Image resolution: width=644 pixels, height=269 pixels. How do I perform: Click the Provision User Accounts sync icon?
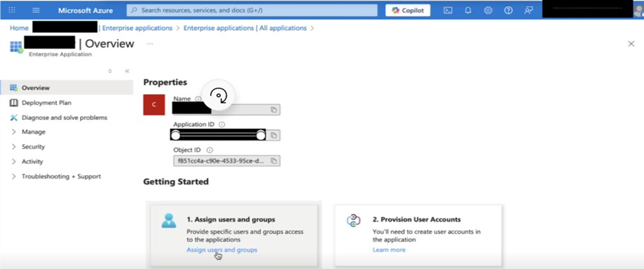tap(353, 220)
